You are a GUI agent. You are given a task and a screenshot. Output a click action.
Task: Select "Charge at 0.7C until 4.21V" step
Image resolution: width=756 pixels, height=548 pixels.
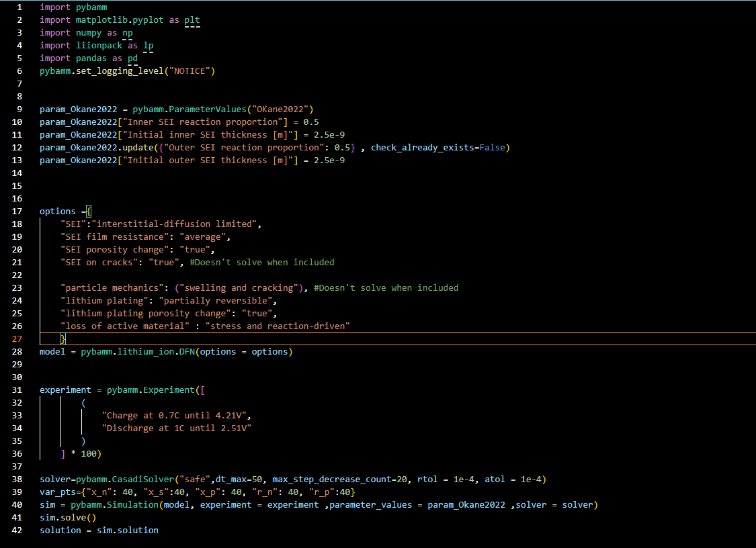pyautogui.click(x=174, y=416)
